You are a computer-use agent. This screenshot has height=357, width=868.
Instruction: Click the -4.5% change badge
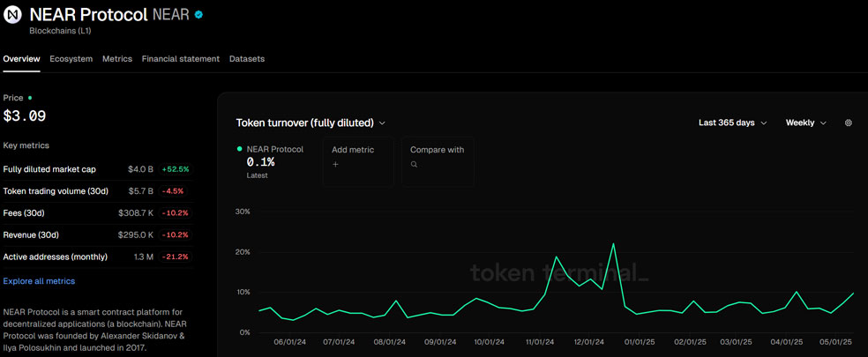pyautogui.click(x=173, y=191)
